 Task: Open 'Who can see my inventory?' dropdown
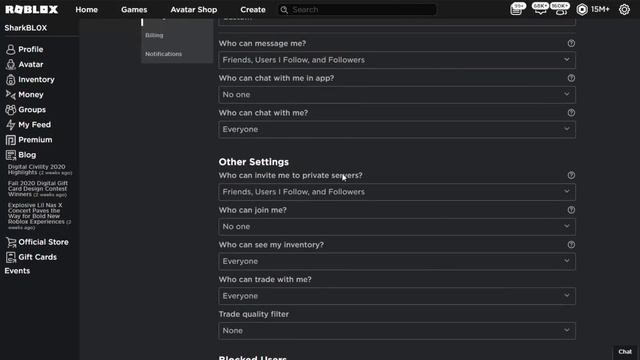tap(397, 261)
